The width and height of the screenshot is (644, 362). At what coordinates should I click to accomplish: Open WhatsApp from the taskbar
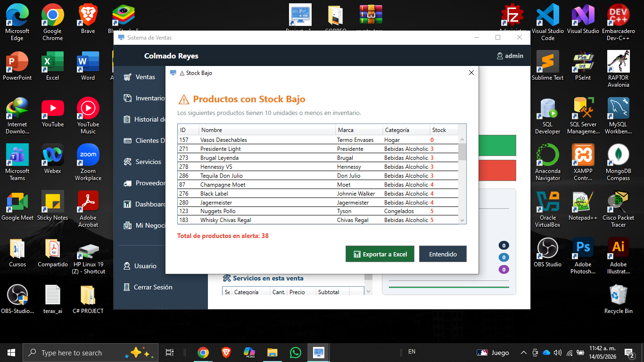(296, 353)
